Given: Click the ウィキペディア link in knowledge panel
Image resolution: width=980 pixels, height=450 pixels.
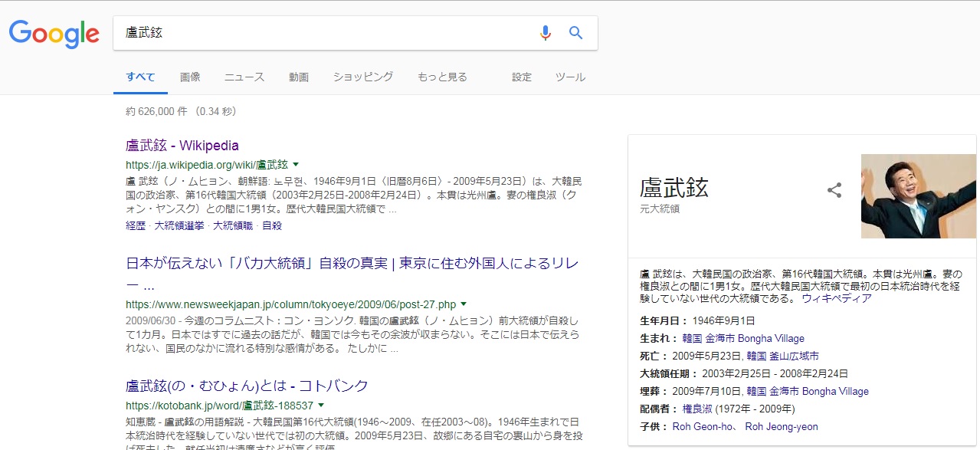Looking at the screenshot, I should click(837, 298).
